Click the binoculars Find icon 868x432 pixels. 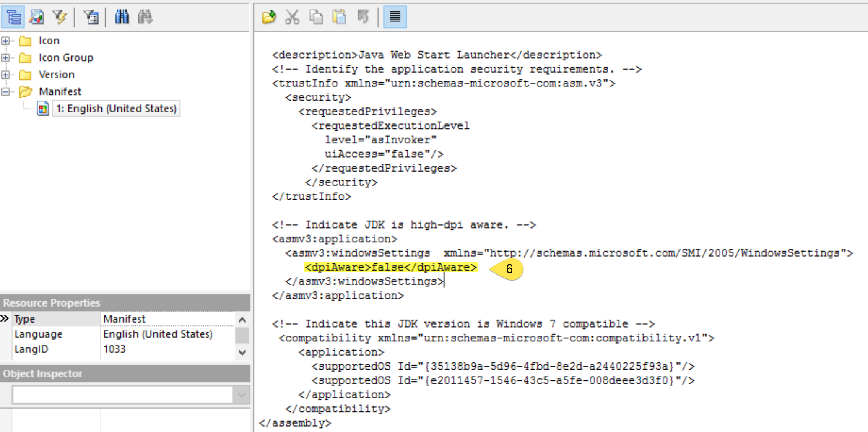tap(122, 17)
